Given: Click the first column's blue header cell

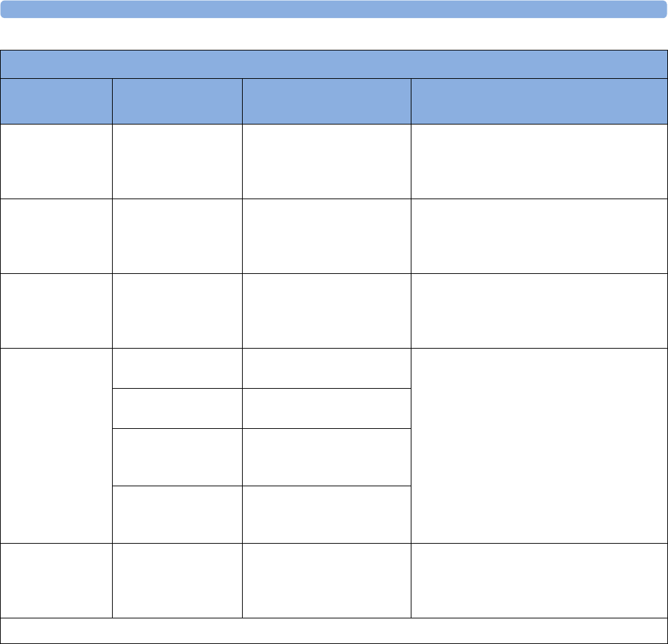Looking at the screenshot, I should point(56,102).
